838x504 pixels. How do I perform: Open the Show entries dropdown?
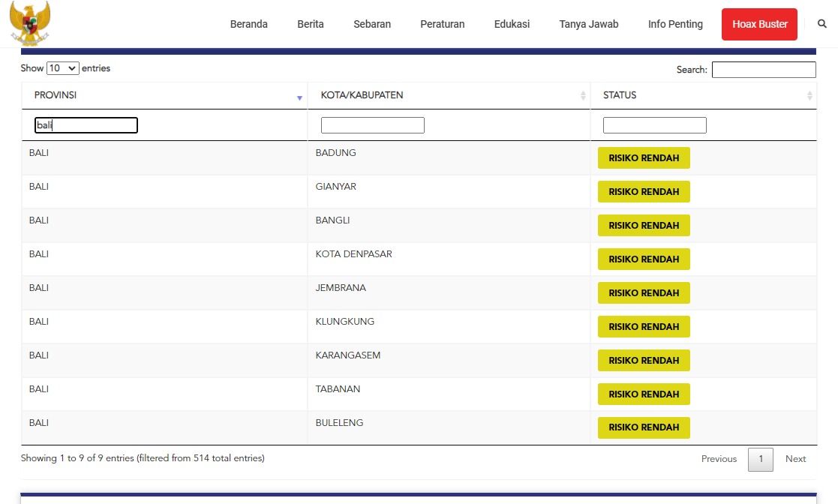click(62, 68)
